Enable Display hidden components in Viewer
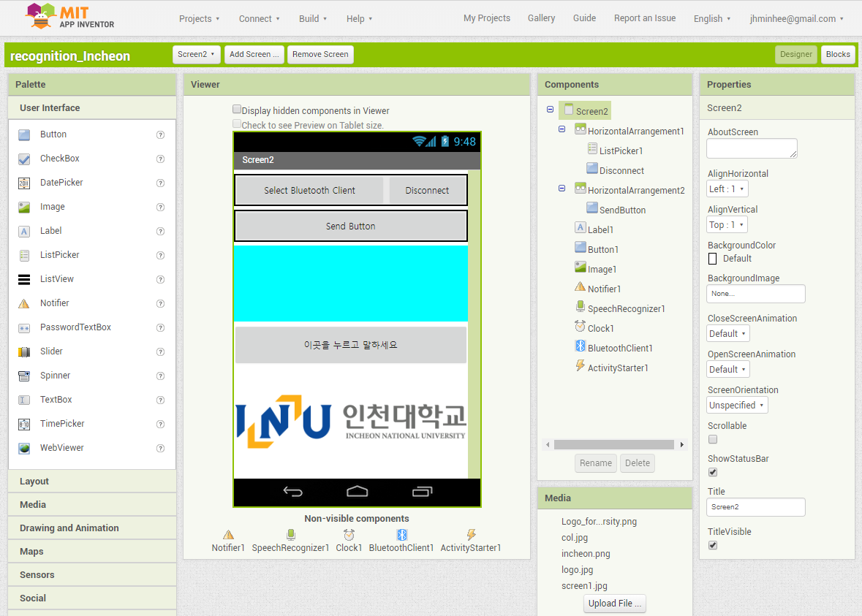Screen dimensions: 862x616 (238, 110)
